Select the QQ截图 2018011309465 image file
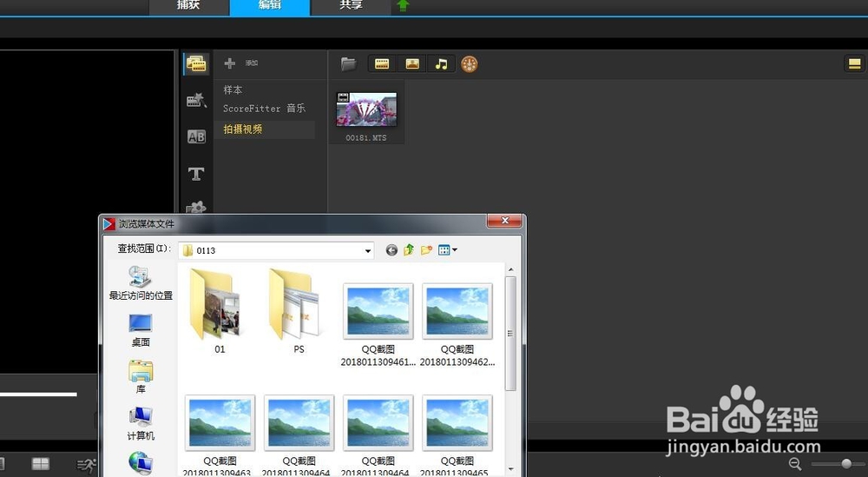The width and height of the screenshot is (868, 477). (x=457, y=435)
